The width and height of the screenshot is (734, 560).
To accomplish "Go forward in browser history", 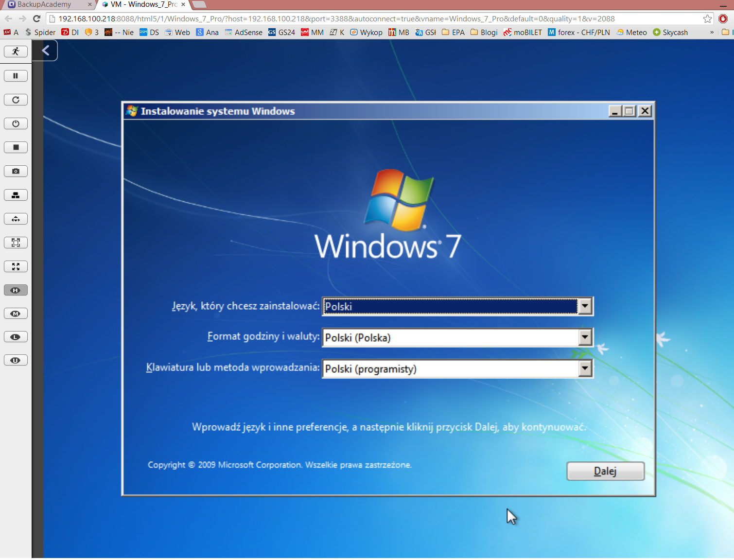I will [22, 18].
